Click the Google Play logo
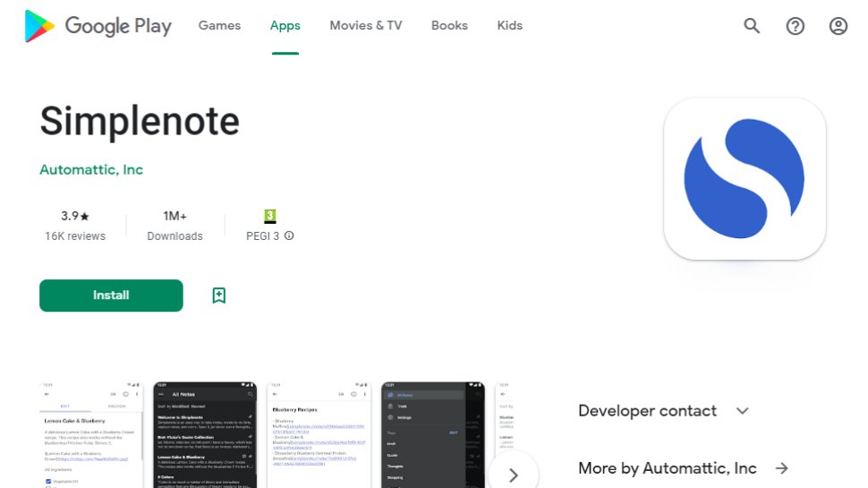This screenshot has height=488, width=868. point(98,25)
